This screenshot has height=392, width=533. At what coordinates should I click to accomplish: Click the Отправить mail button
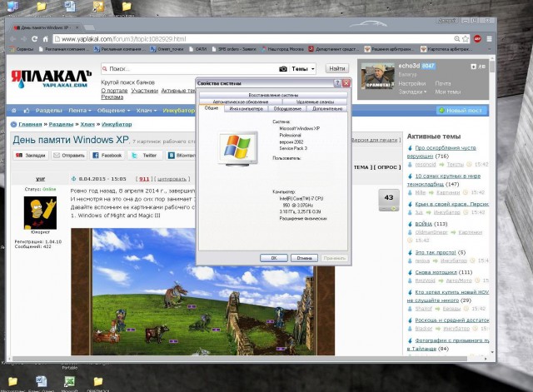click(69, 156)
